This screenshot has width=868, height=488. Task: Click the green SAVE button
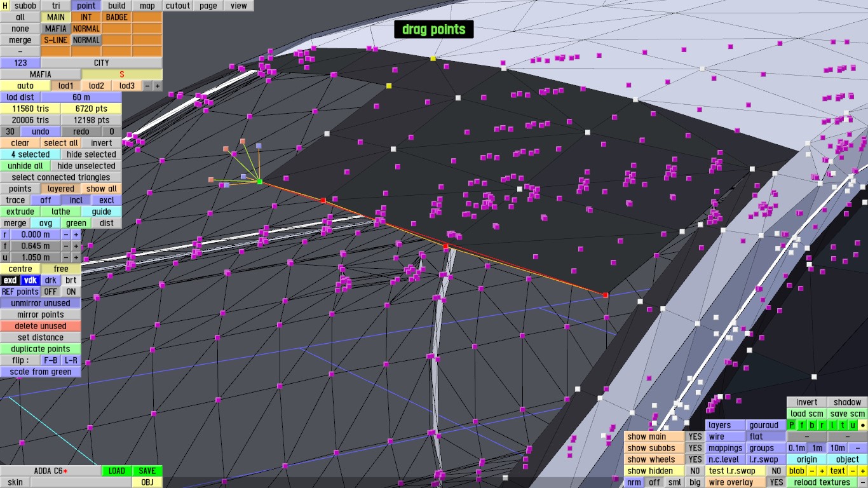(x=147, y=471)
